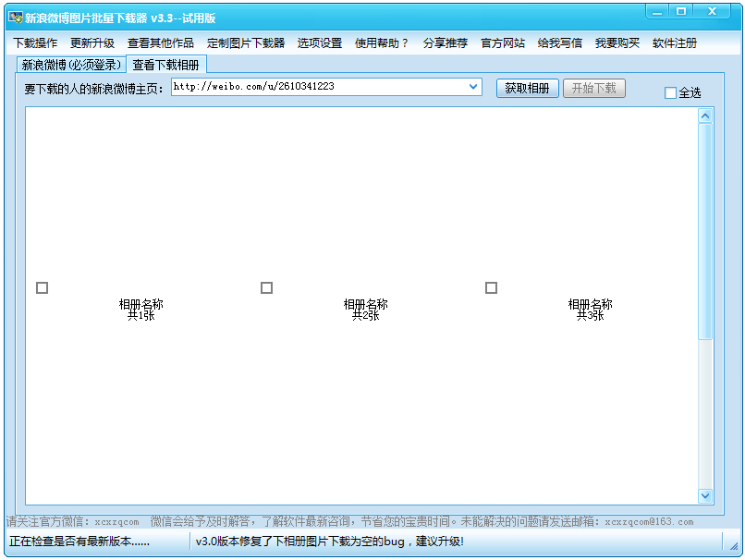Open the 查看其他作品 menu

pos(161,43)
